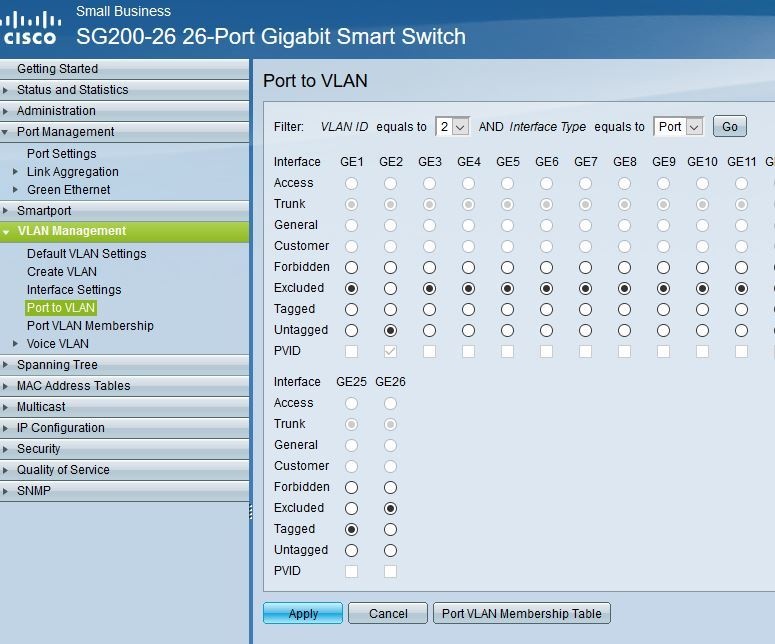Open Interface Settings page
Screen dimensions: 775x644
point(74,290)
